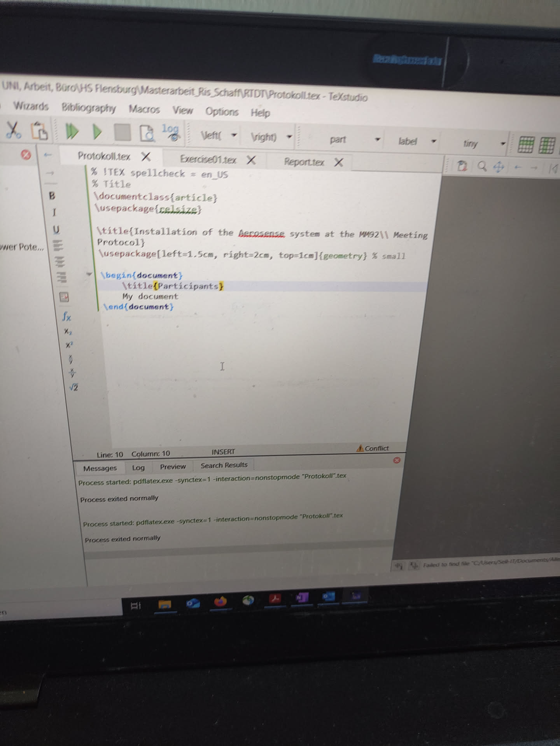
Task: Switch to the Log panel tab
Action: click(x=138, y=468)
